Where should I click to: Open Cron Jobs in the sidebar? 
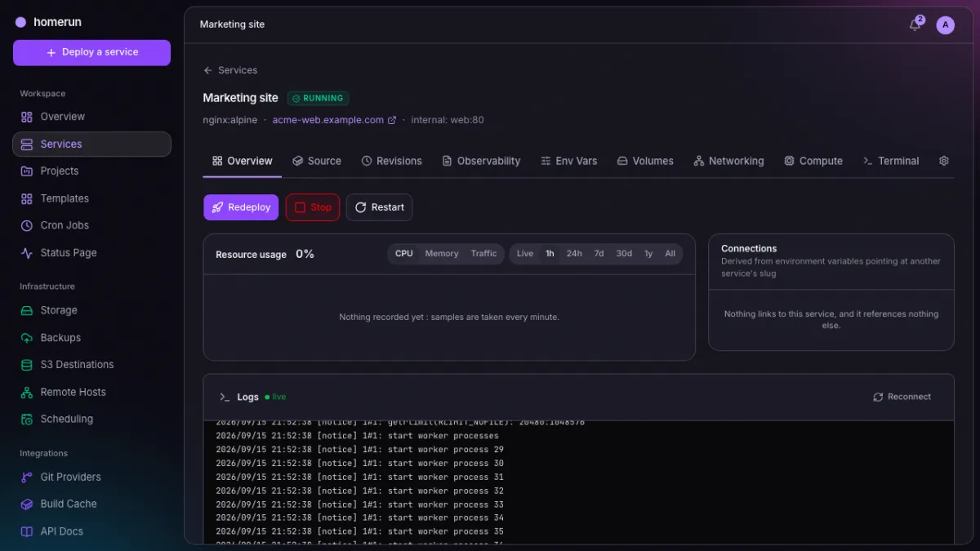(91, 225)
